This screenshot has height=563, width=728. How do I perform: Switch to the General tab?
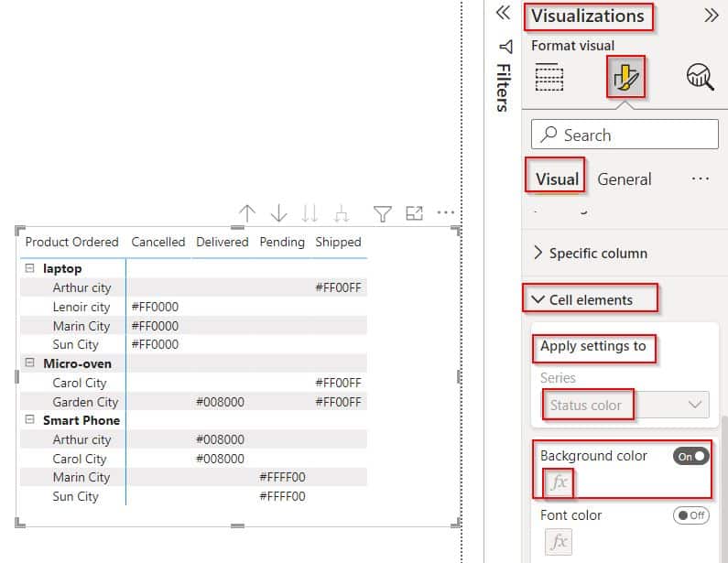(x=624, y=179)
